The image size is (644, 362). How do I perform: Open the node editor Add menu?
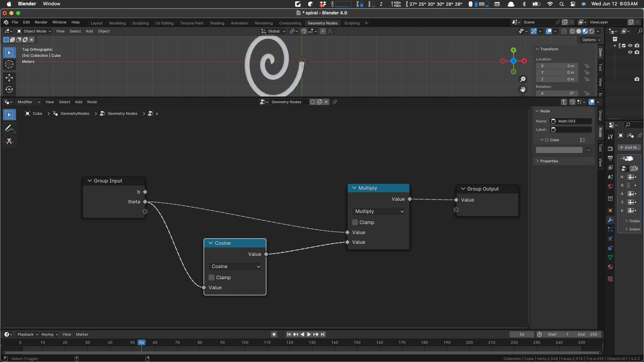coord(78,102)
